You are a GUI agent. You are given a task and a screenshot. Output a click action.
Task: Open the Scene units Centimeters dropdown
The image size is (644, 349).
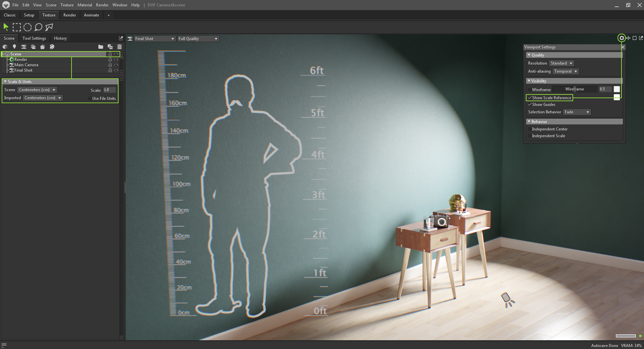tap(37, 90)
